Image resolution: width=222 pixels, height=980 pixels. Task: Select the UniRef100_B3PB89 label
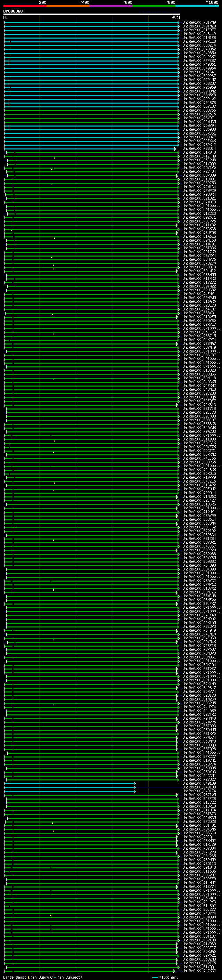click(x=199, y=175)
